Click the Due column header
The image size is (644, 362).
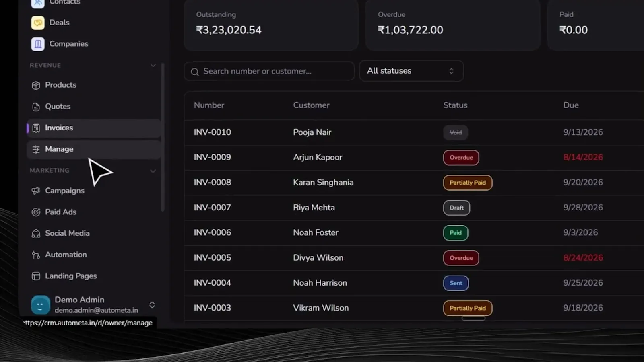point(571,105)
